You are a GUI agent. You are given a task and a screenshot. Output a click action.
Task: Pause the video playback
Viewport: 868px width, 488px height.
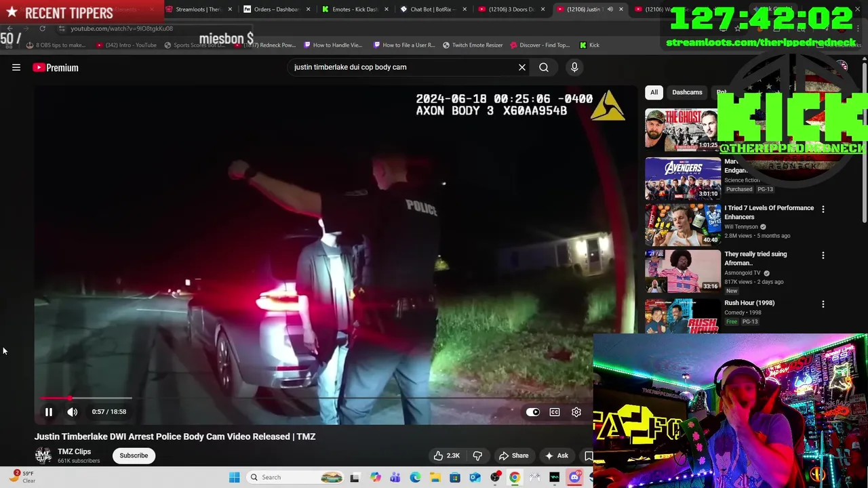point(49,411)
